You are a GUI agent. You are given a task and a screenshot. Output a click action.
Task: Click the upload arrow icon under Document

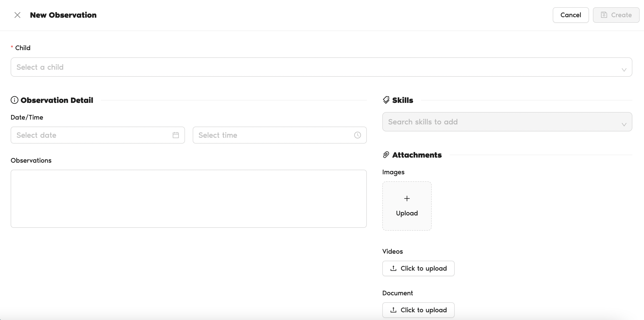393,310
